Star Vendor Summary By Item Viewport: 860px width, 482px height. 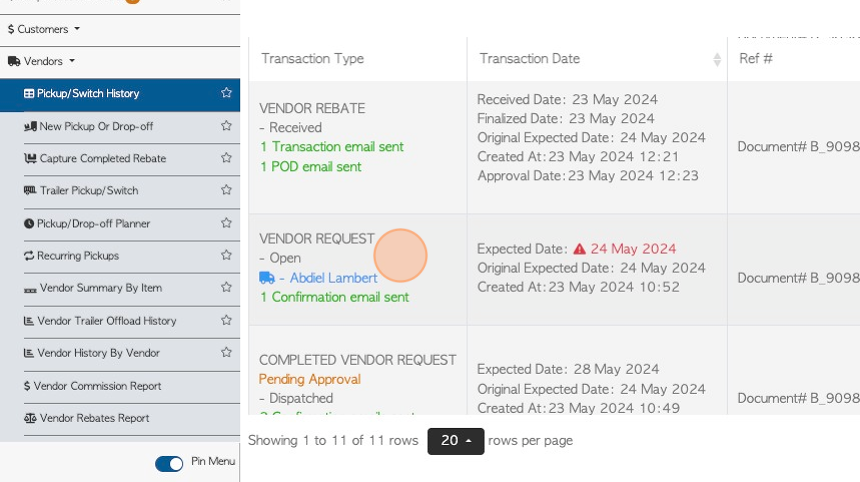[x=226, y=287]
